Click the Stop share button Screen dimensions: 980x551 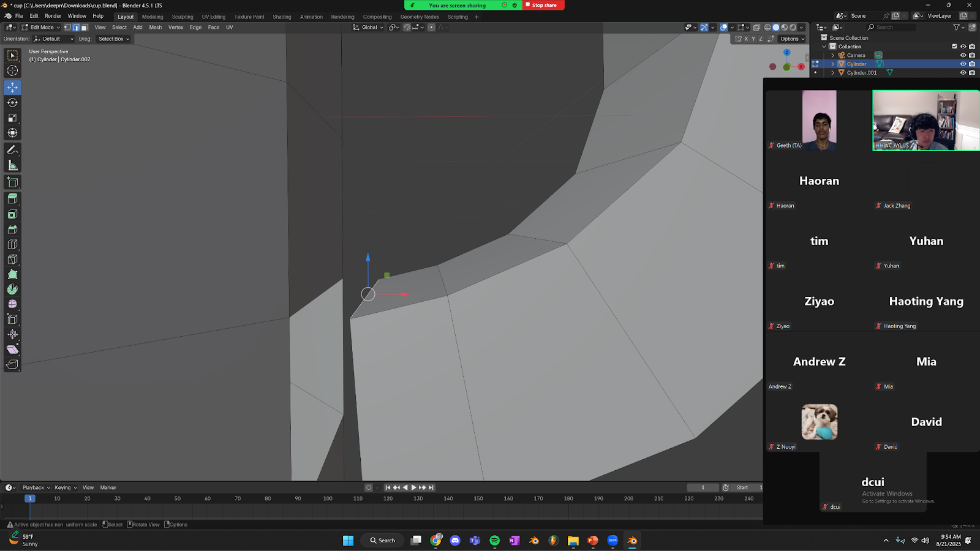tap(543, 5)
